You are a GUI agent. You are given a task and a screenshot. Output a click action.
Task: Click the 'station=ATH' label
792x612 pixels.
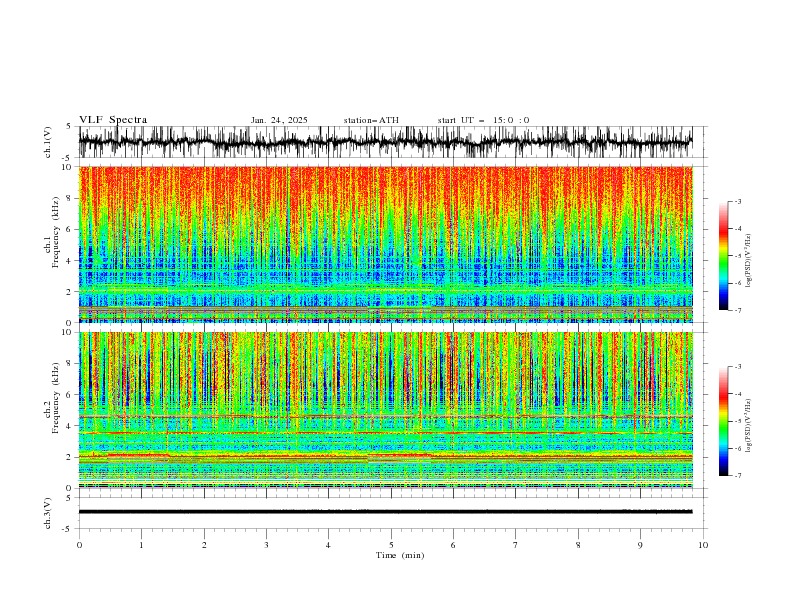(x=371, y=120)
